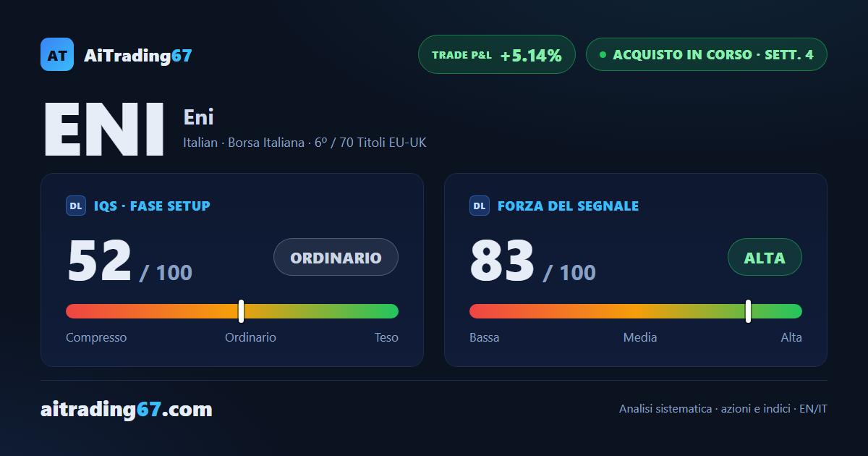Screen dimensions: 868x456
Task: Open the Acquisto in corso Sett. 4 badge
Action: pyautogui.click(x=706, y=54)
